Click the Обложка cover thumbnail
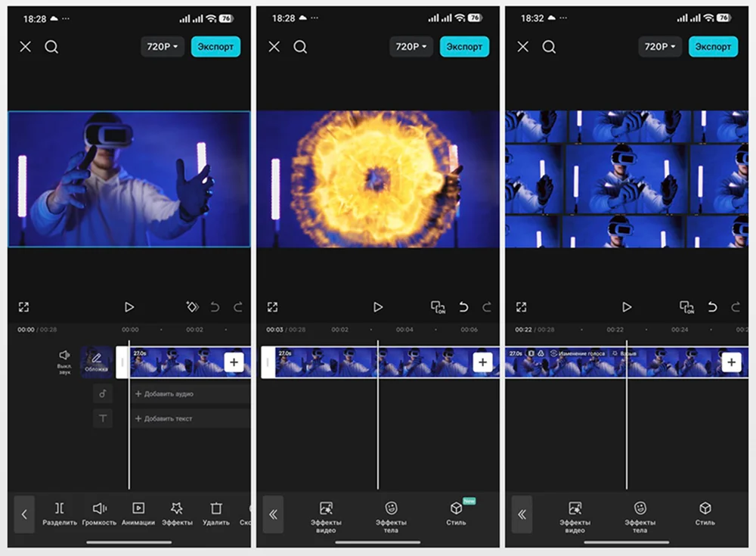The width and height of the screenshot is (756, 556). pos(96,362)
